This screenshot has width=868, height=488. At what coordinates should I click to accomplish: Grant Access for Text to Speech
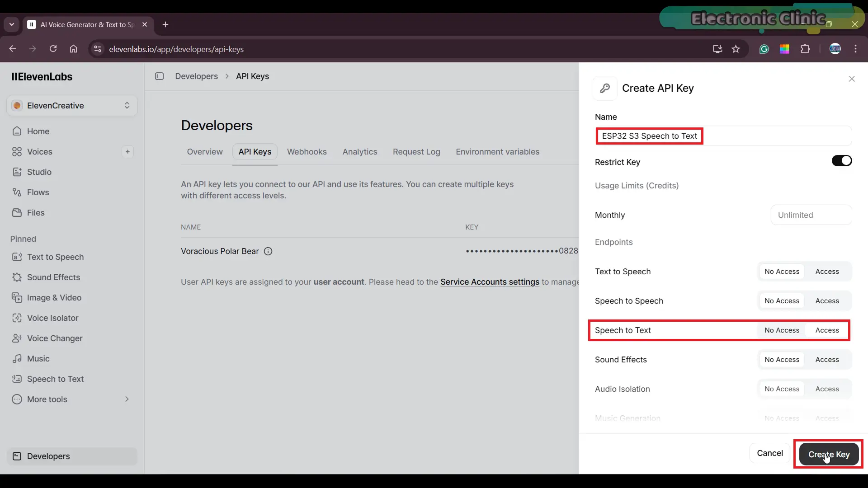click(x=827, y=272)
